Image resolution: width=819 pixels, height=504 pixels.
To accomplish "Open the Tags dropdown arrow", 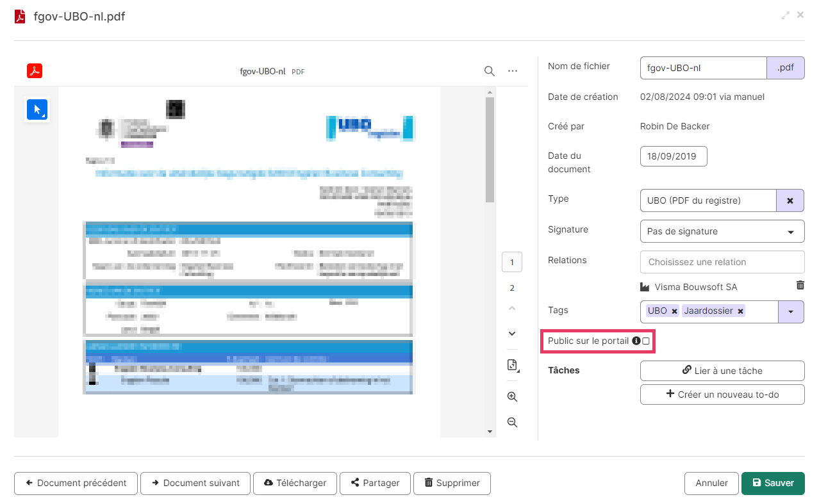I will tap(791, 311).
